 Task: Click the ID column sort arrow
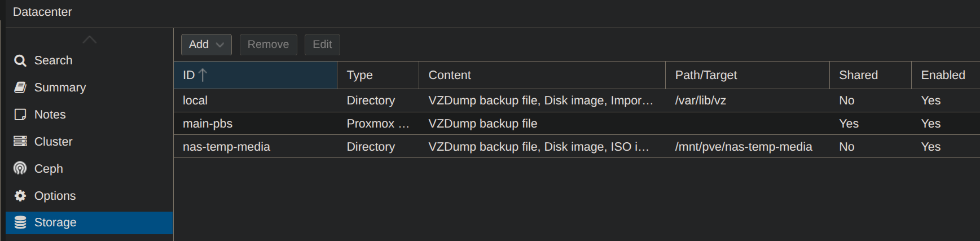[203, 75]
